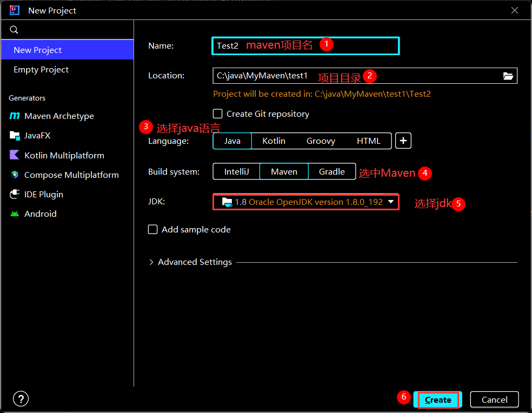532x413 pixels.
Task: Select the Maven Archetype generator
Action: 58,116
